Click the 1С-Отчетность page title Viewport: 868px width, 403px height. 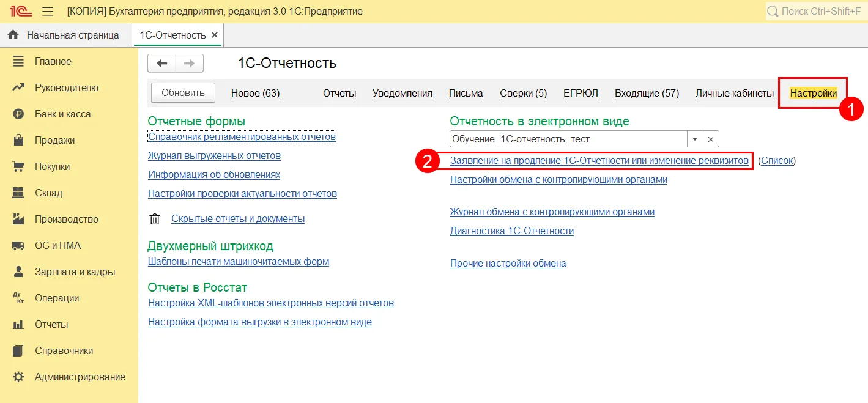287,63
